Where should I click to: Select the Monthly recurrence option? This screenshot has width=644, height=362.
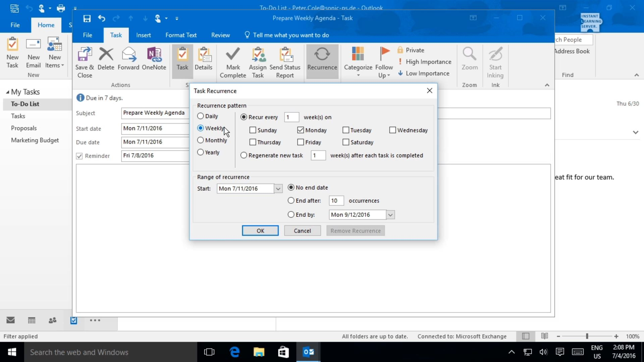[201, 140]
